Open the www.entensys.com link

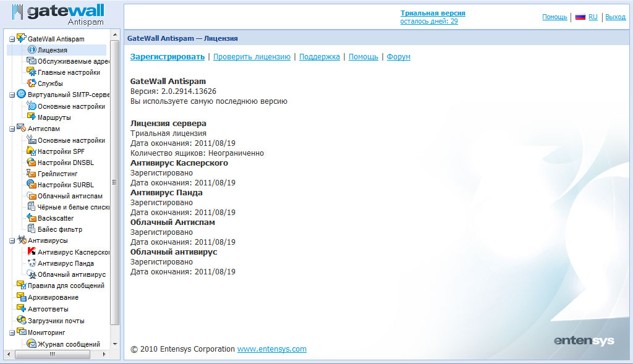272,349
